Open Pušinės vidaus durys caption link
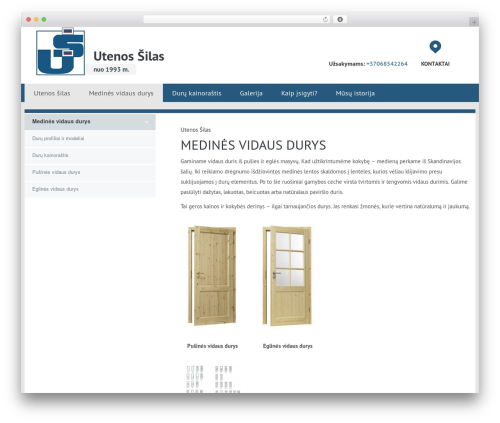This screenshot has height=423, width=500. tap(212, 346)
